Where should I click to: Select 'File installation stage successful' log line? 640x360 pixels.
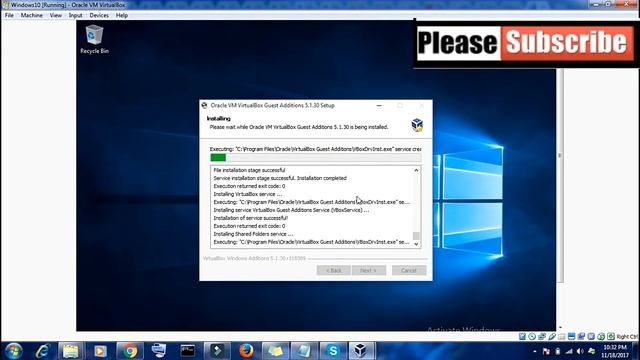pyautogui.click(x=249, y=170)
